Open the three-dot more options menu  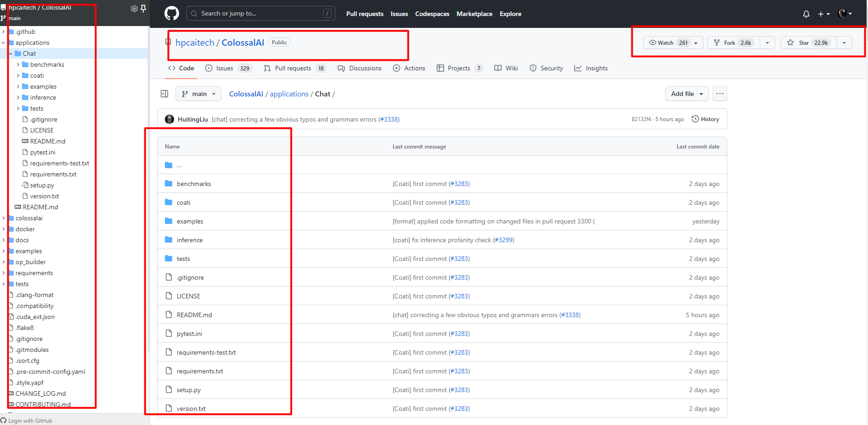click(x=720, y=94)
